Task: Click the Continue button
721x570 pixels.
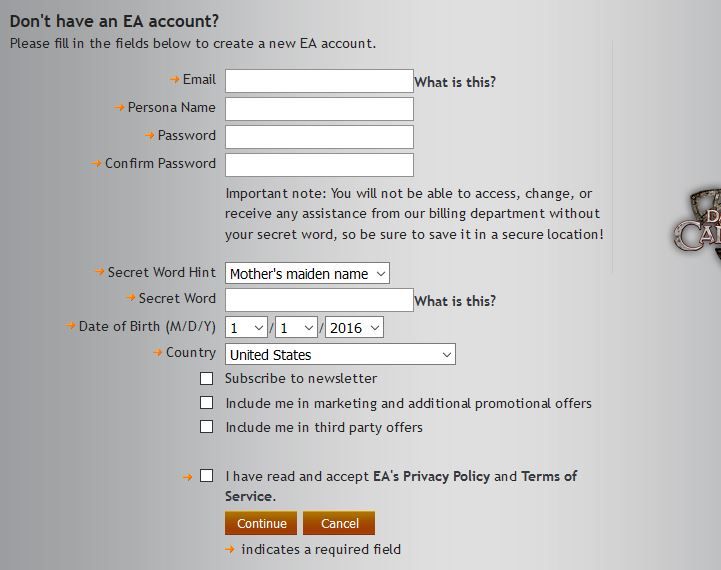Action: 261,523
